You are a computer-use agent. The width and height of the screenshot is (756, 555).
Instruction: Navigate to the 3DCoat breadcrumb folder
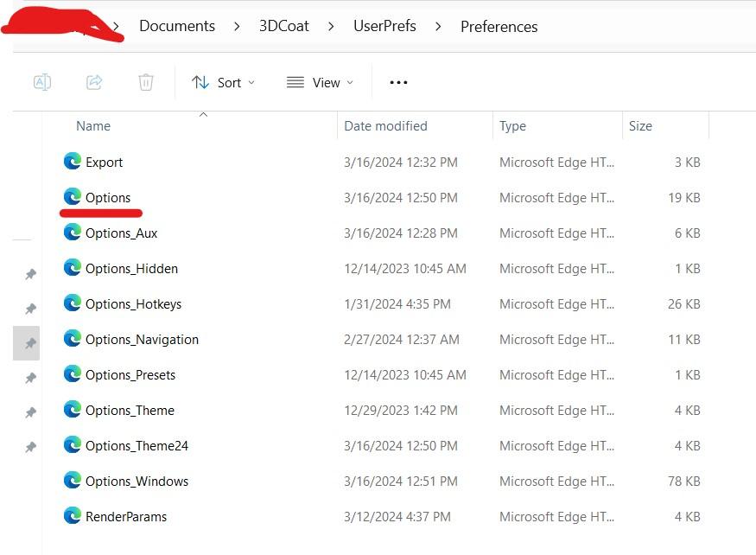(285, 26)
